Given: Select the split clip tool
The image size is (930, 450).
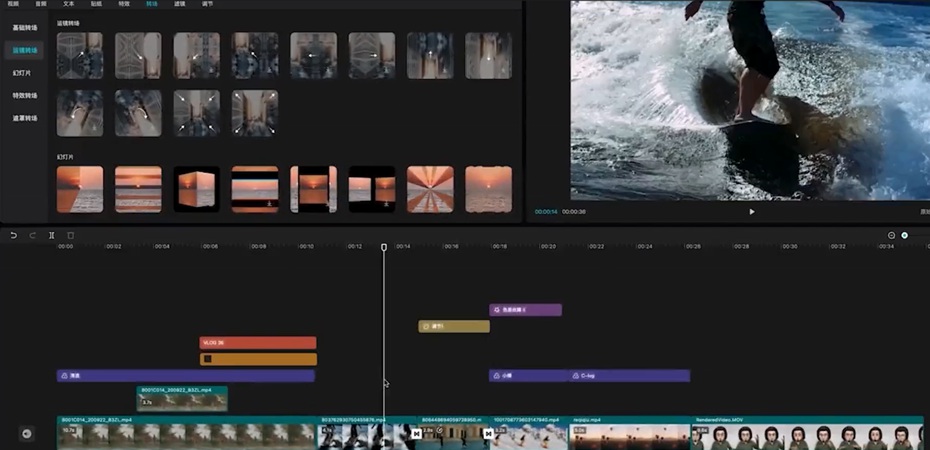Looking at the screenshot, I should click(52, 235).
